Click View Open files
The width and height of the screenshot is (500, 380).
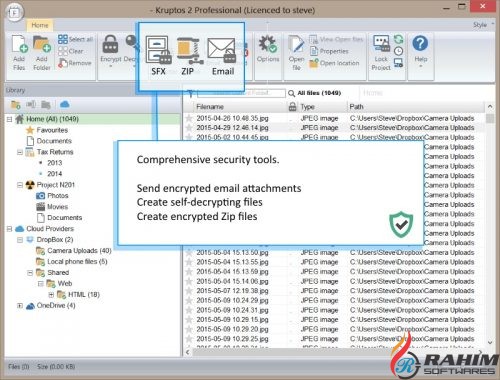tap(336, 39)
